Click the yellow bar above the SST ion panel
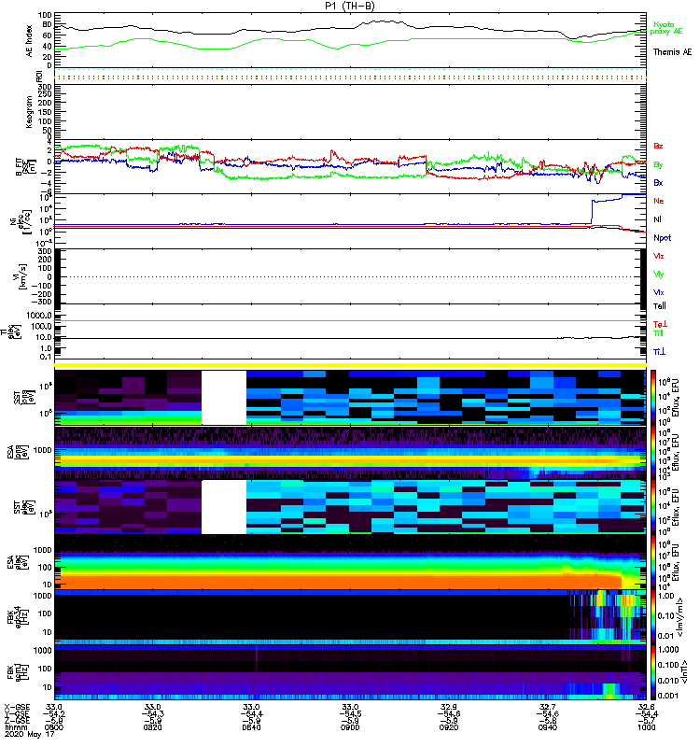Screen dimensions: 700x747 point(350,365)
